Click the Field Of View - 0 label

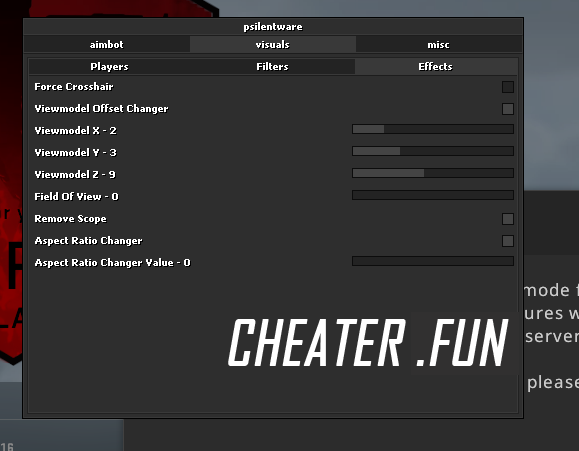pos(76,197)
